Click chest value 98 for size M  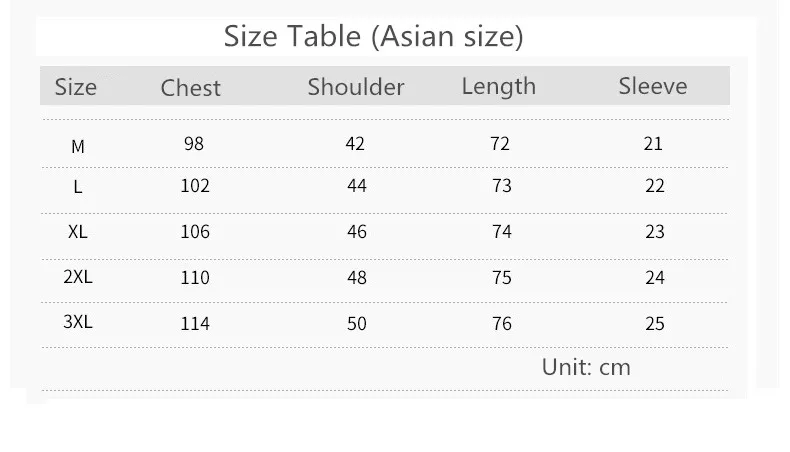point(194,144)
